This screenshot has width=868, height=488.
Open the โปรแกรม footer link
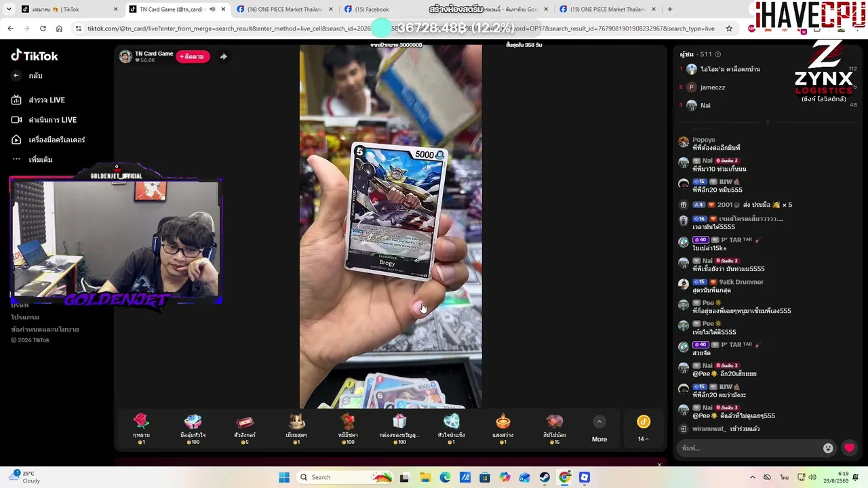pos(25,317)
